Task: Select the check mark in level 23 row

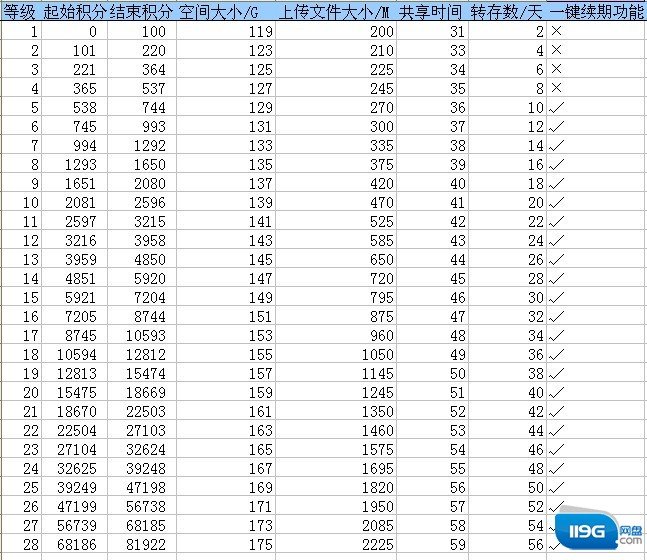Action: coord(557,449)
